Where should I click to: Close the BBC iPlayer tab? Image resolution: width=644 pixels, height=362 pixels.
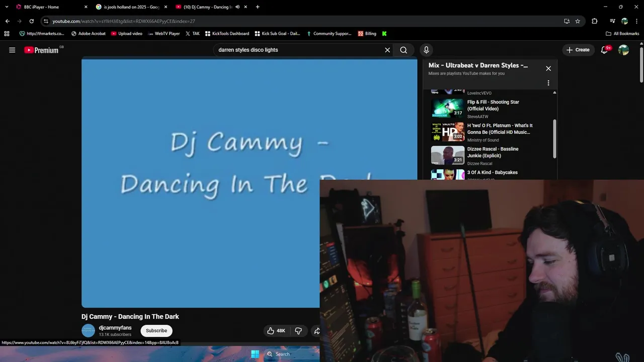pos(86,7)
